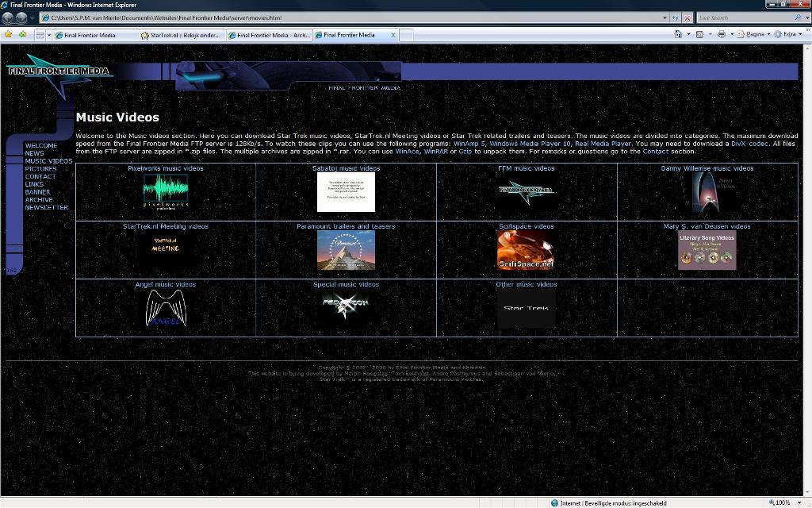812x508 pixels.
Task: Expand the search provider dropdown arrow
Action: 806,17
